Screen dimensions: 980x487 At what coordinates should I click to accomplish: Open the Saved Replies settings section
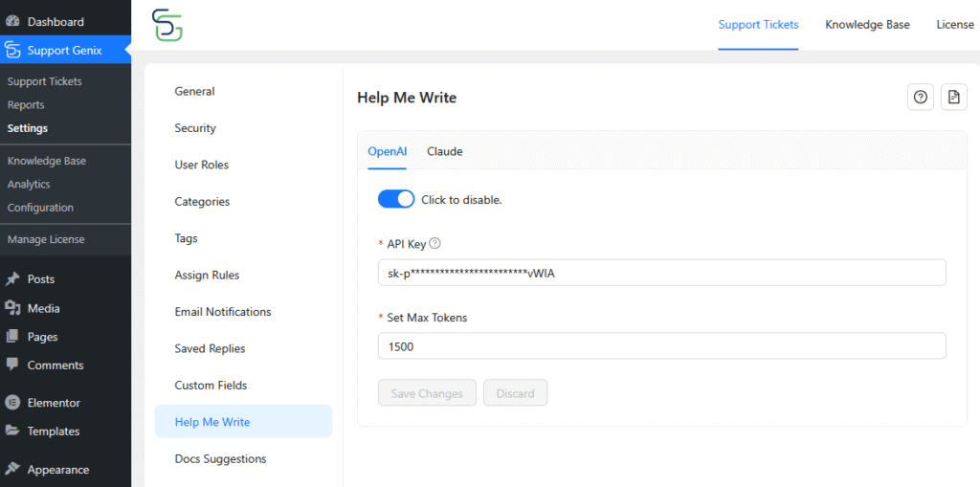[x=210, y=348]
